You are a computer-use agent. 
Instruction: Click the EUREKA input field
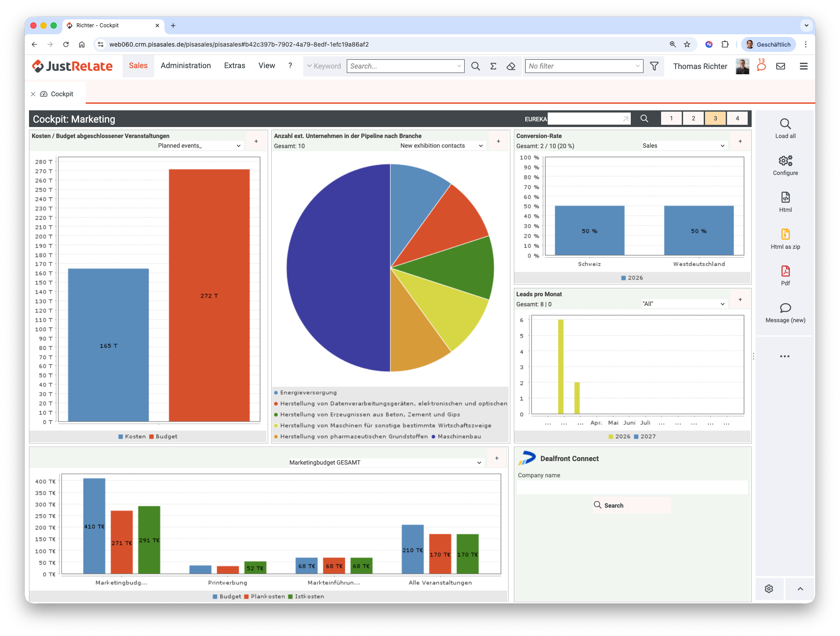(x=589, y=119)
